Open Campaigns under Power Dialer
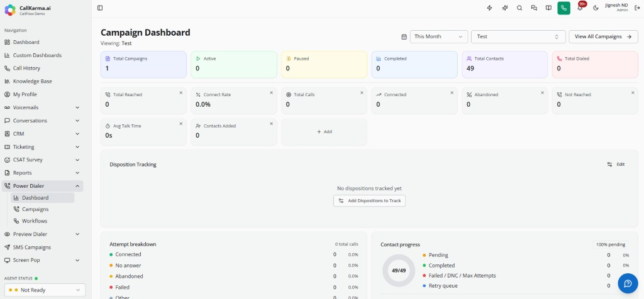 (x=43, y=209)
